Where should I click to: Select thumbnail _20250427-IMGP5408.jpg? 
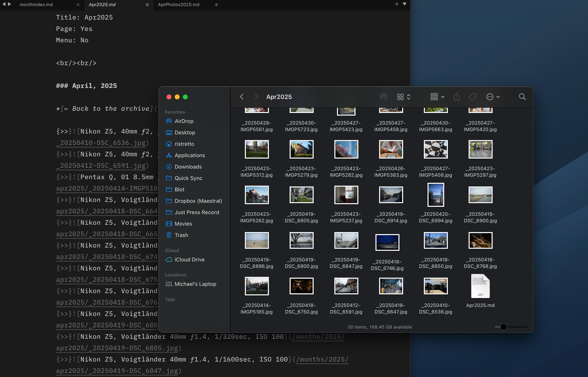[436, 149]
